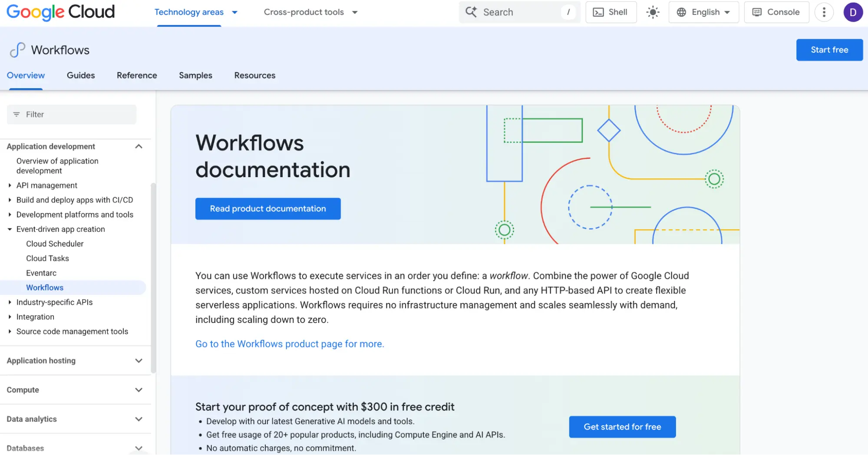Click the filter lines icon
Screen dimensions: 868x455
click(x=17, y=115)
